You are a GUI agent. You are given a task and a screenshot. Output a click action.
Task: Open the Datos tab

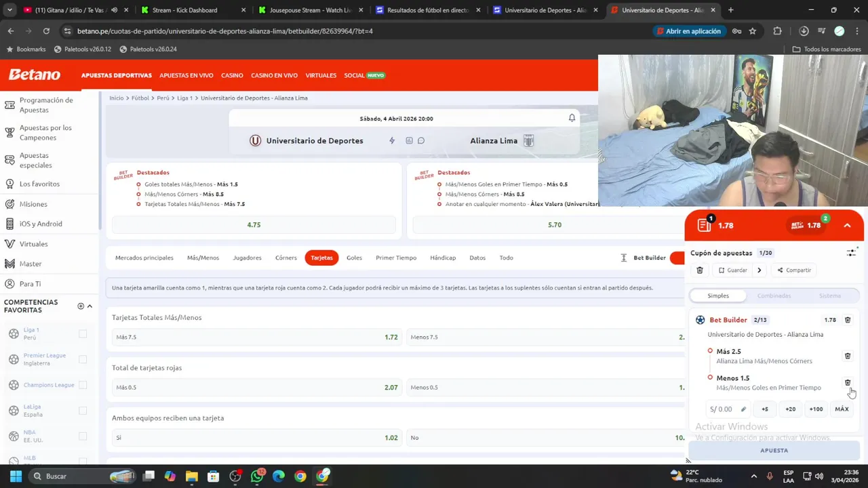coord(477,258)
